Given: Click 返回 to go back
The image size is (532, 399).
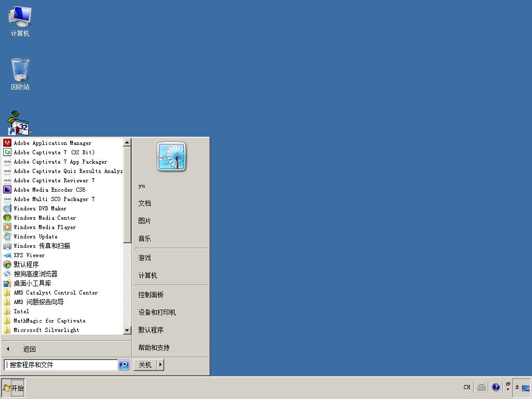Looking at the screenshot, I should 29,349.
